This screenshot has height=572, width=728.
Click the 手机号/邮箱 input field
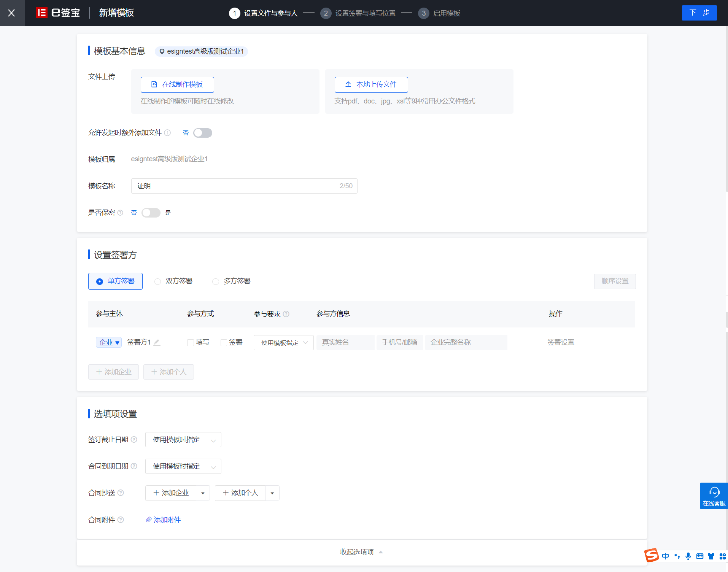point(400,342)
